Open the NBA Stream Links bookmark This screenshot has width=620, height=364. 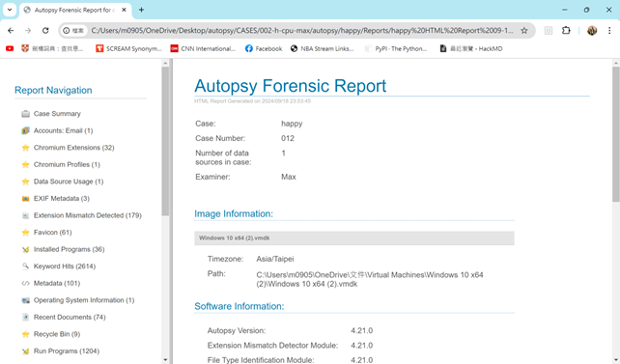point(322,48)
